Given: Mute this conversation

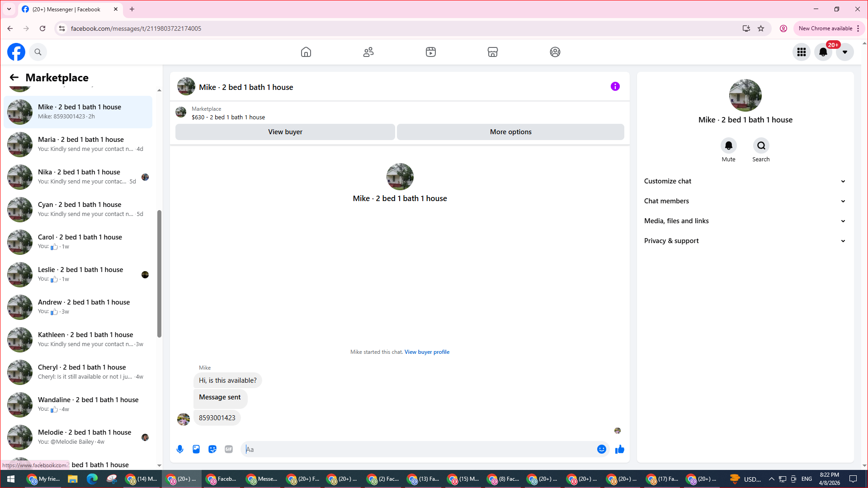Looking at the screenshot, I should 728,145.
